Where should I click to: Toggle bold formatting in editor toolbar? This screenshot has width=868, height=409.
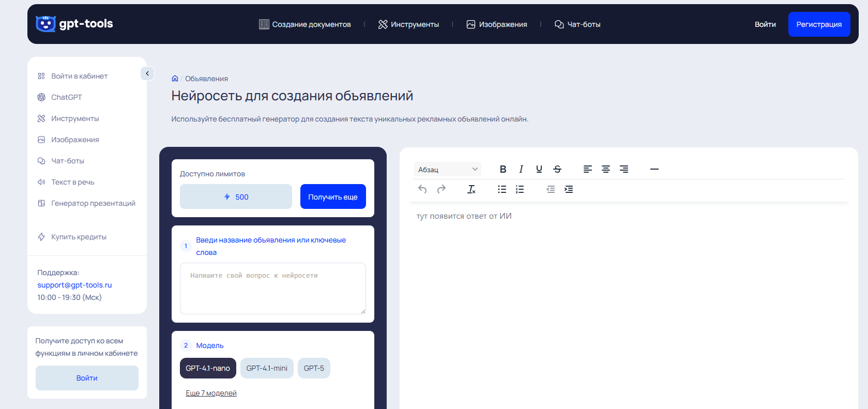click(x=502, y=169)
